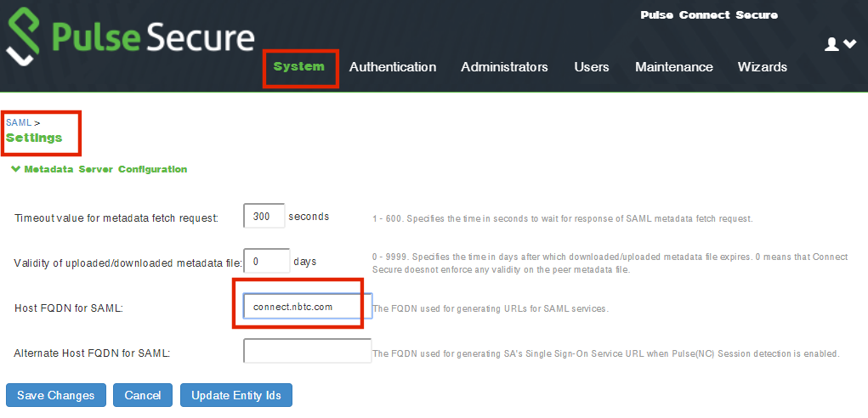Click the Settings page heading
This screenshot has height=418, width=868.
coord(34,137)
